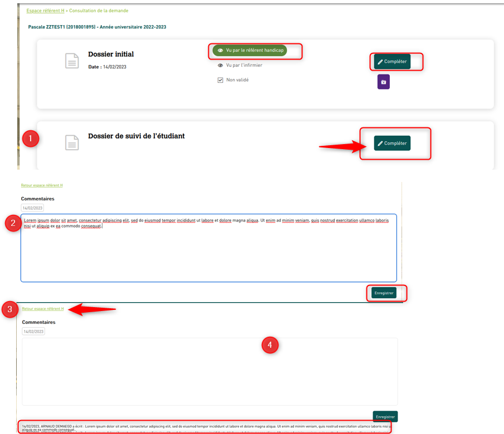Viewport: 504px width, 434px height.
Task: Click Enregistrer below the empty comment box
Action: coord(385,416)
